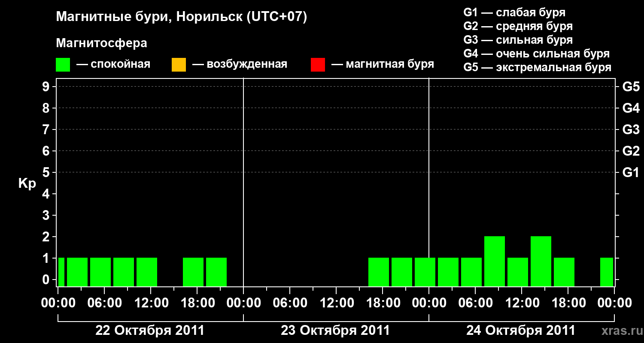Click the '— возбужденная' legend label

(x=240, y=64)
